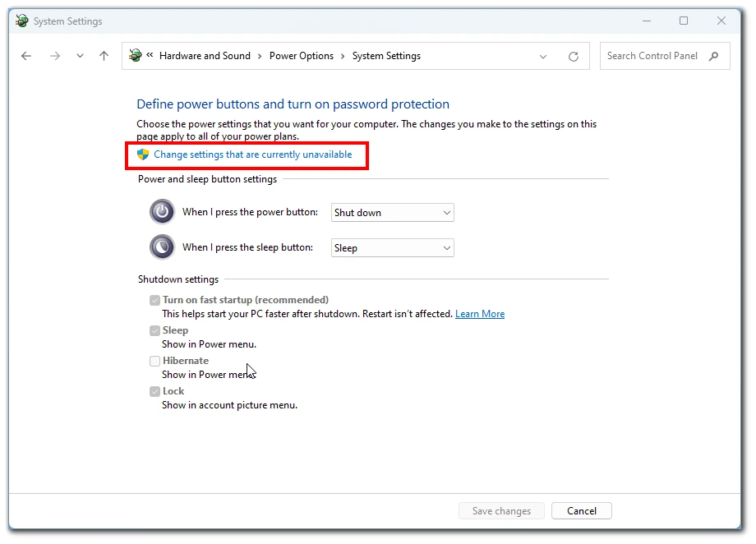This screenshot has height=544, width=756.
Task: Open recent locations chevron next to forward arrow
Action: pos(80,56)
